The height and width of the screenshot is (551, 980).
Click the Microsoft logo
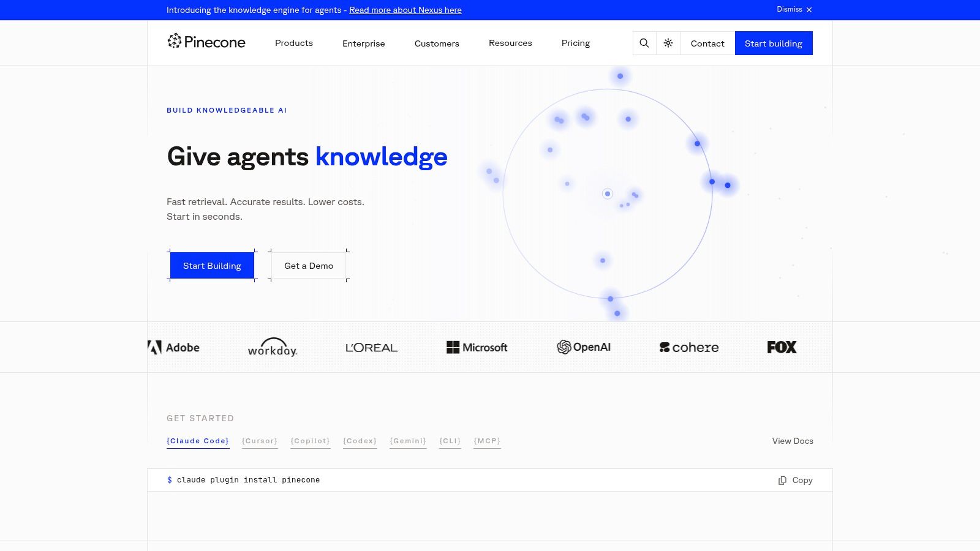477,347
